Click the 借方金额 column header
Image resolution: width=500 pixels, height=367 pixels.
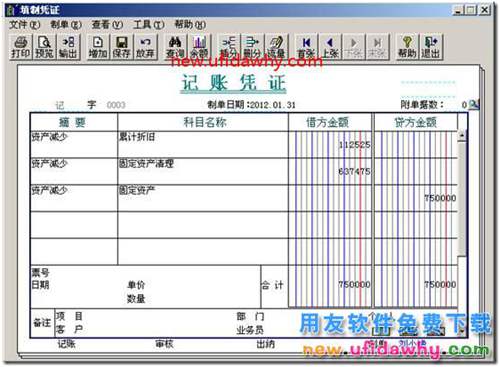[x=329, y=122]
